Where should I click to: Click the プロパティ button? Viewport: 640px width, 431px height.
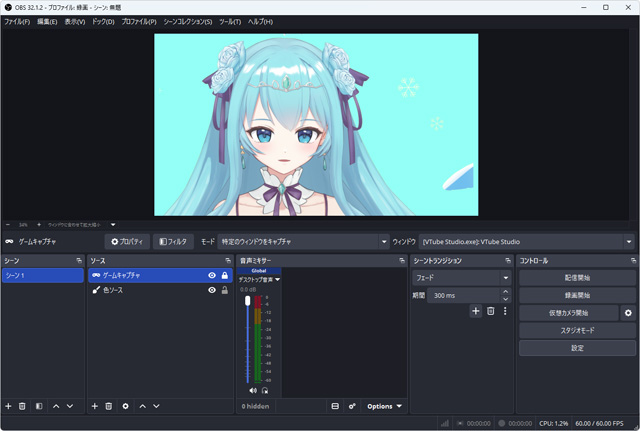(x=127, y=242)
